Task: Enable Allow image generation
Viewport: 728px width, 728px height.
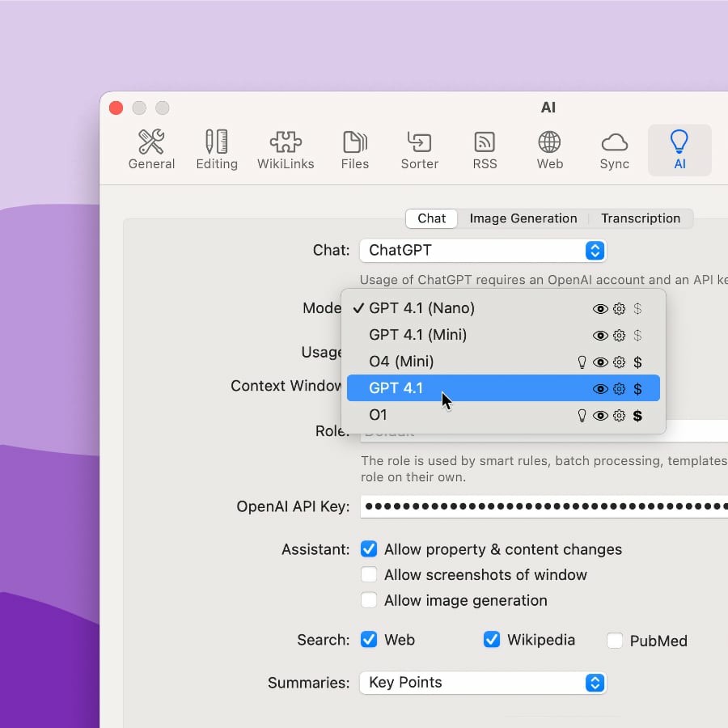Action: pyautogui.click(x=369, y=600)
